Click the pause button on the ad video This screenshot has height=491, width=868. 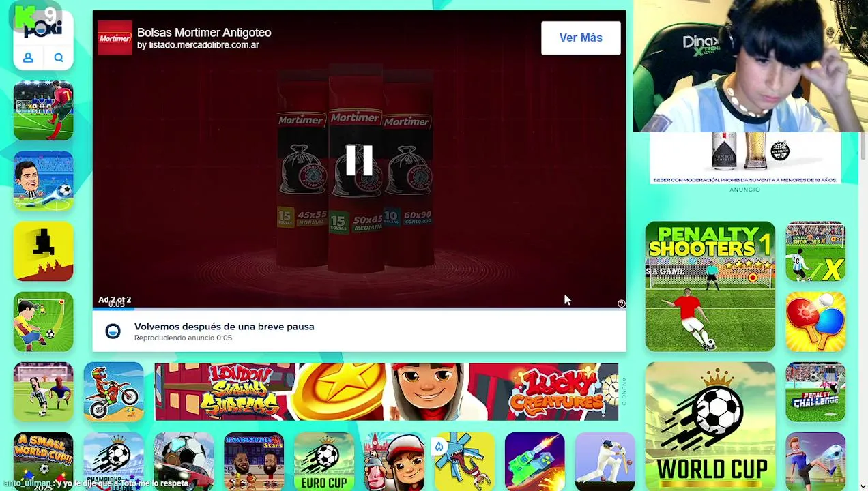pos(359,161)
